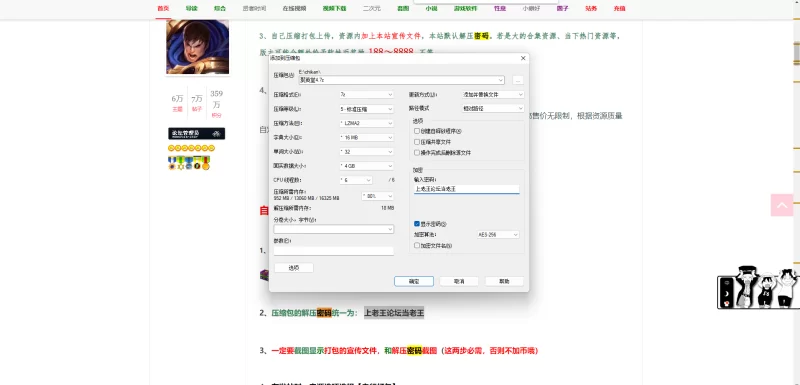The height and width of the screenshot is (385, 800).
Task: Click into the password input field
Action: point(467,189)
